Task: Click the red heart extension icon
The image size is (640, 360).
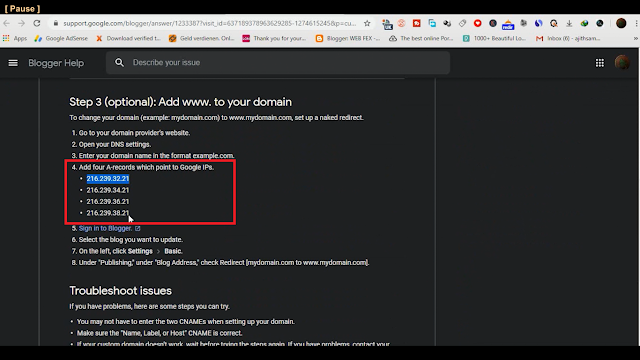Action: click(x=477, y=23)
